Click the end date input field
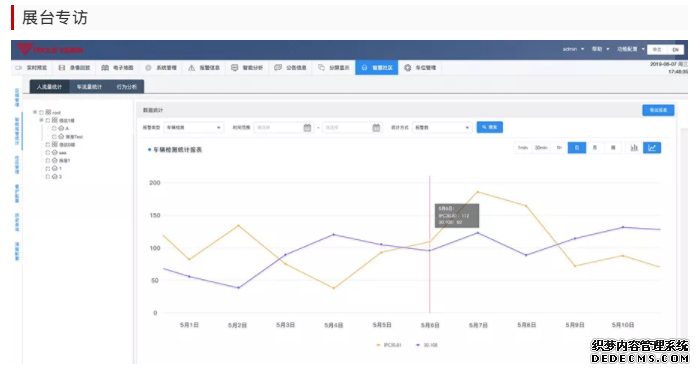 point(352,128)
